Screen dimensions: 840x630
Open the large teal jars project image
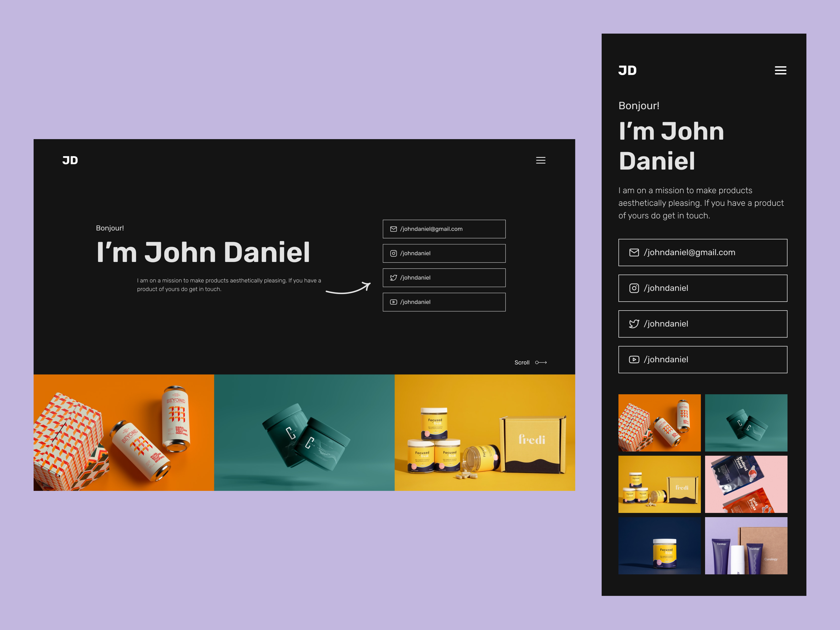click(x=304, y=433)
